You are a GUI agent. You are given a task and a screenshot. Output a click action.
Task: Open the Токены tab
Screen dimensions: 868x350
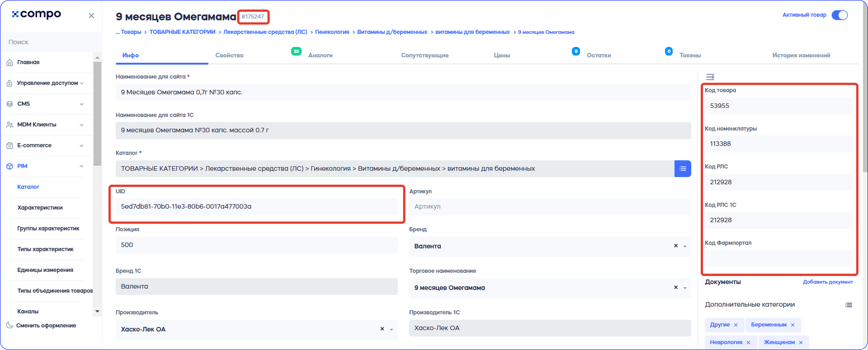pyautogui.click(x=690, y=55)
